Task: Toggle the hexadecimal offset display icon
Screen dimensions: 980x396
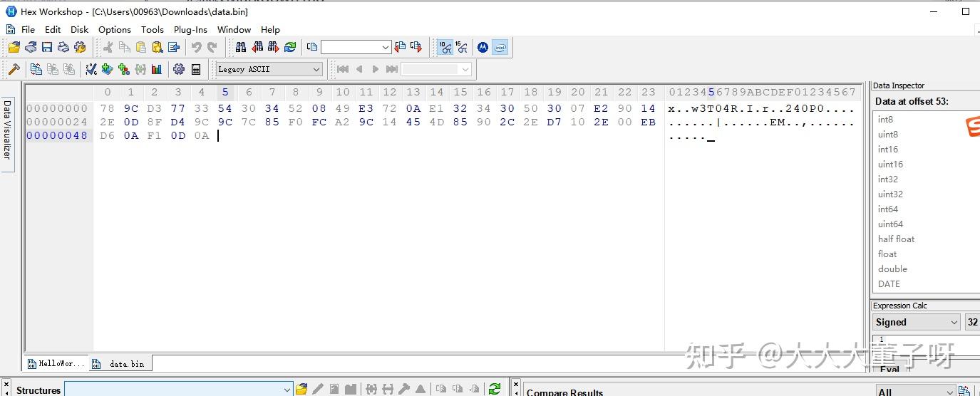Action: pyautogui.click(x=462, y=47)
